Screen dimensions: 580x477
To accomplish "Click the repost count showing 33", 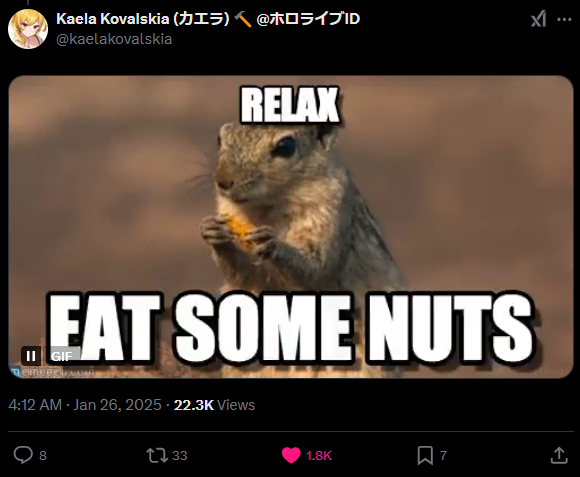I will pyautogui.click(x=180, y=456).
